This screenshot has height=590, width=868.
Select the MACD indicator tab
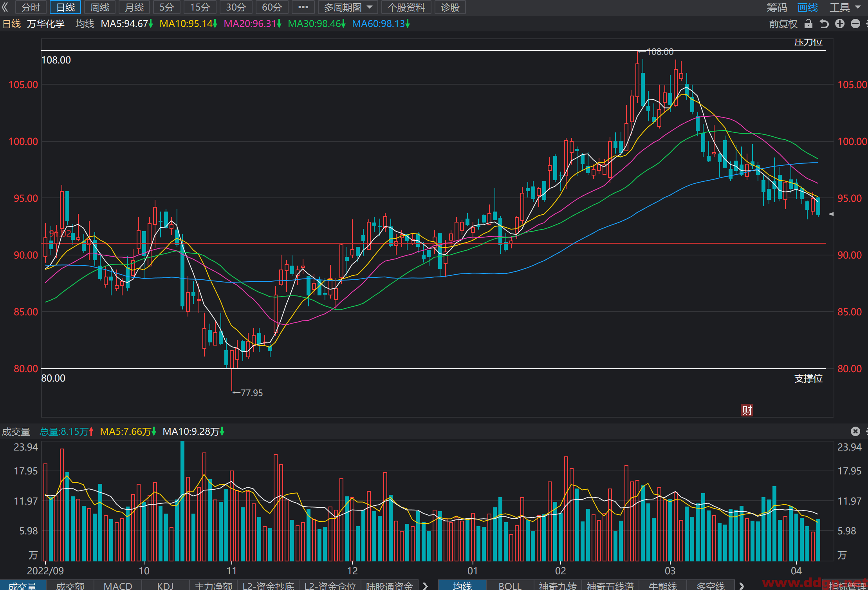coord(118,586)
